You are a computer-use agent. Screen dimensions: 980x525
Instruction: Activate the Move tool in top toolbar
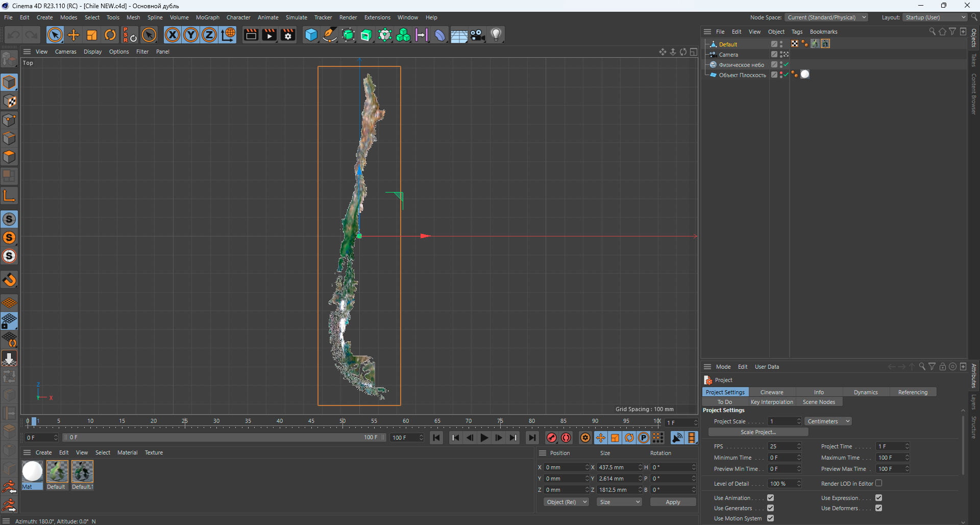pos(73,35)
